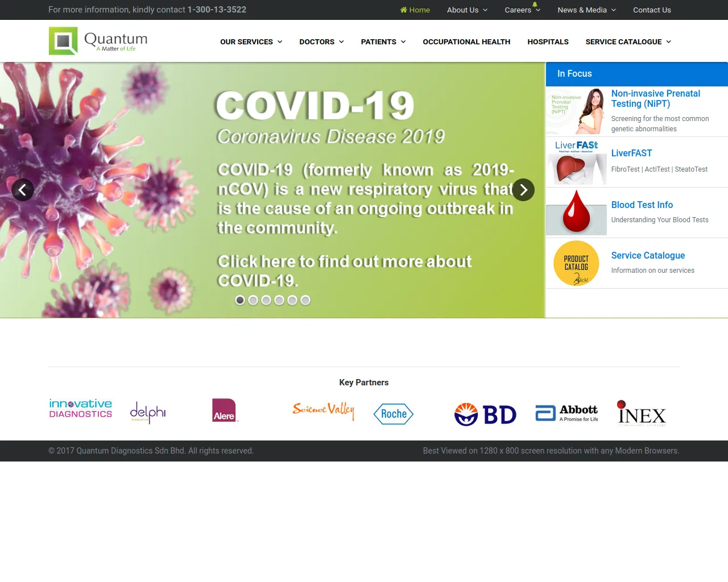Click 'Screening for the most common' description

coord(660,124)
